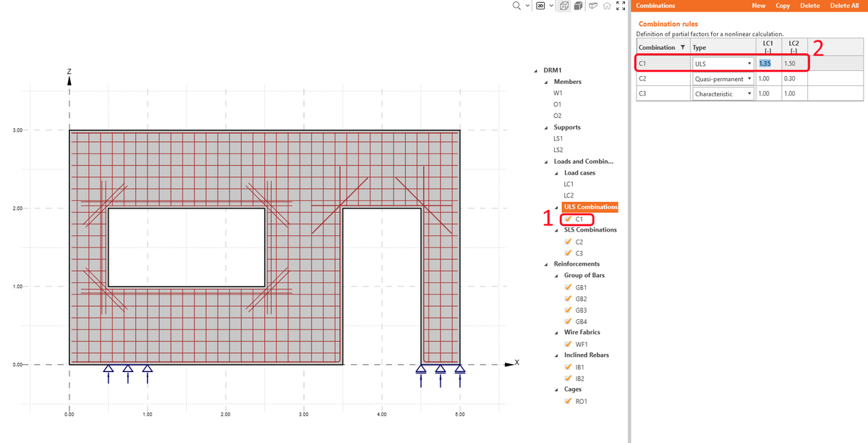Select the zoom magnifier tool
Screen dimensions: 868x443
coord(516,6)
